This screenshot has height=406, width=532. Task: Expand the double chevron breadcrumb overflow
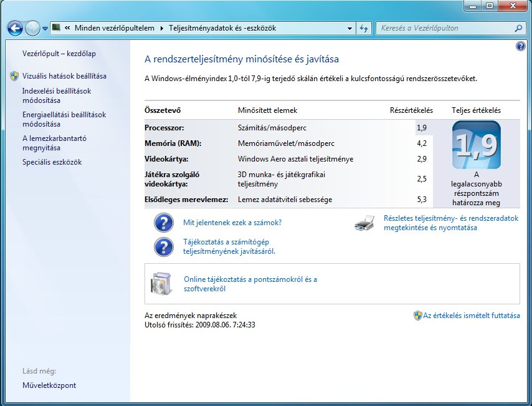(67, 28)
